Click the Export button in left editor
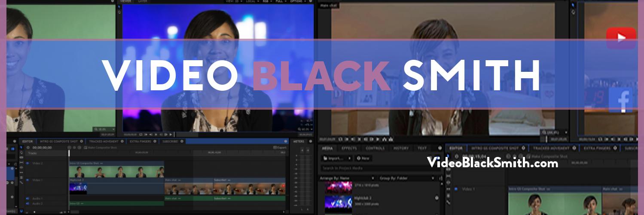The image size is (644, 215). point(280,147)
